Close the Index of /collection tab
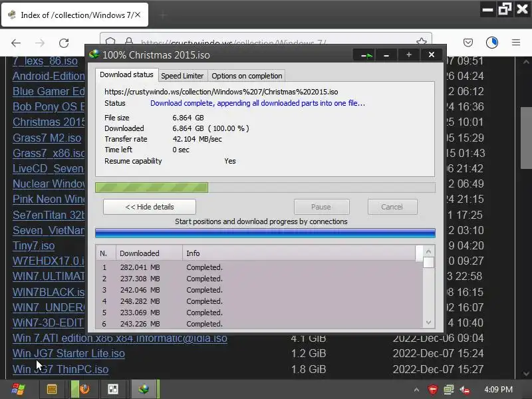Screen dimensions: 532x399 pos(138,15)
